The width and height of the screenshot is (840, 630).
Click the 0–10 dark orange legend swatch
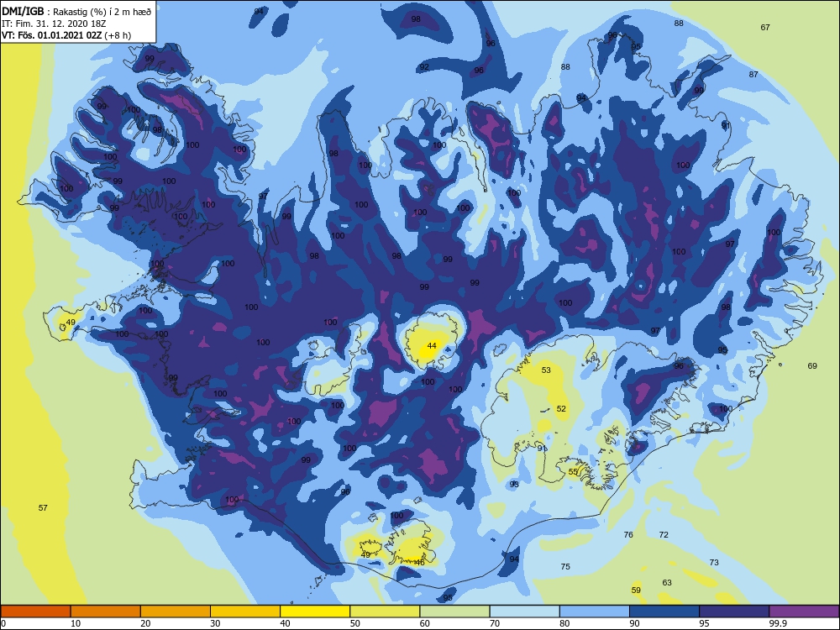[35, 612]
